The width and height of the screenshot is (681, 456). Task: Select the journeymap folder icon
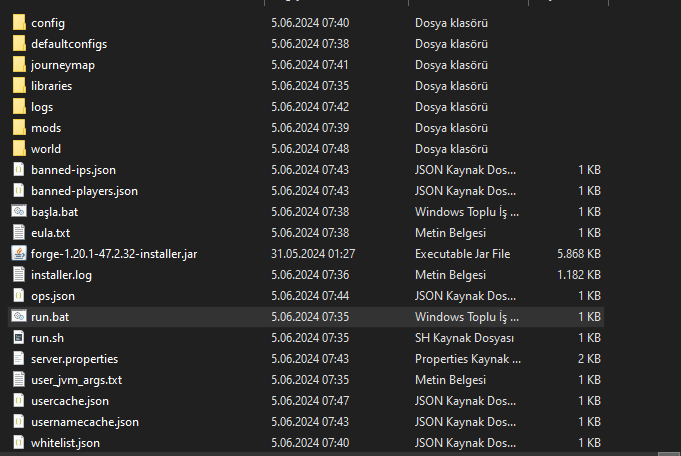(19, 64)
